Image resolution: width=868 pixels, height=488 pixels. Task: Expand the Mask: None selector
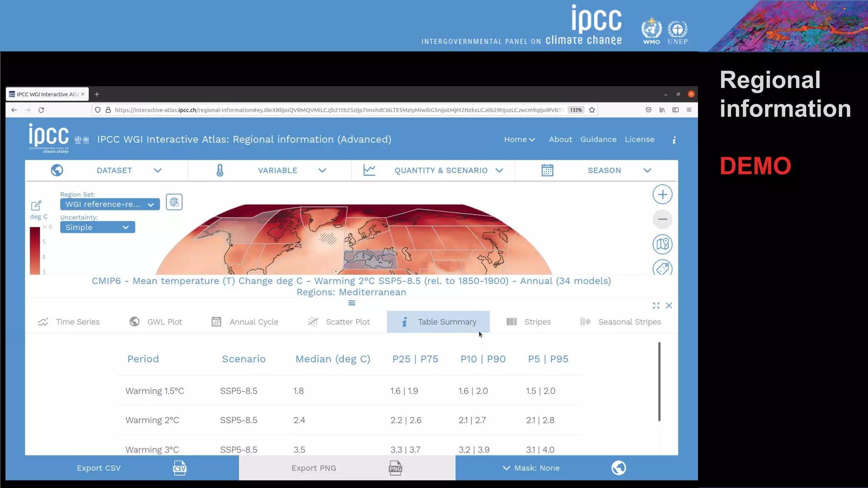pos(531,468)
